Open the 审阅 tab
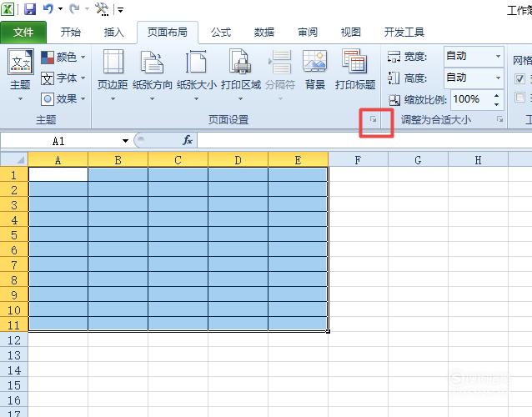Viewport: 532px width, 417px height. (x=308, y=33)
